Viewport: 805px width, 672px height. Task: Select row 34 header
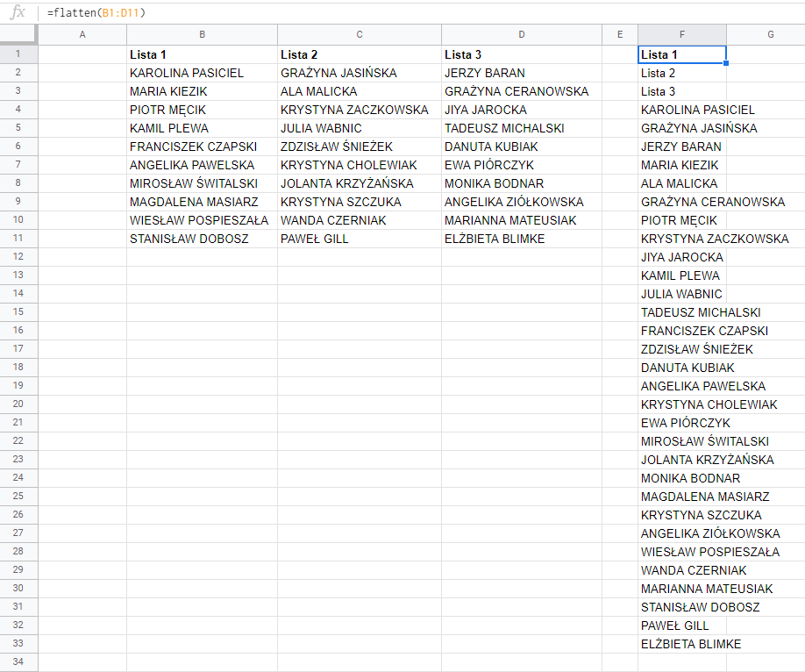tap(18, 661)
